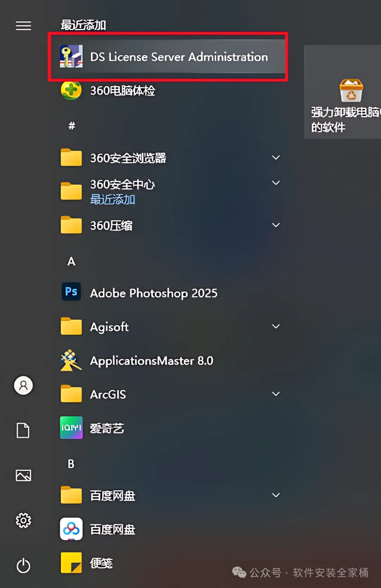Screen dimensions: 381x588
Task: Click the 360压缩 folder name
Action: 111,226
